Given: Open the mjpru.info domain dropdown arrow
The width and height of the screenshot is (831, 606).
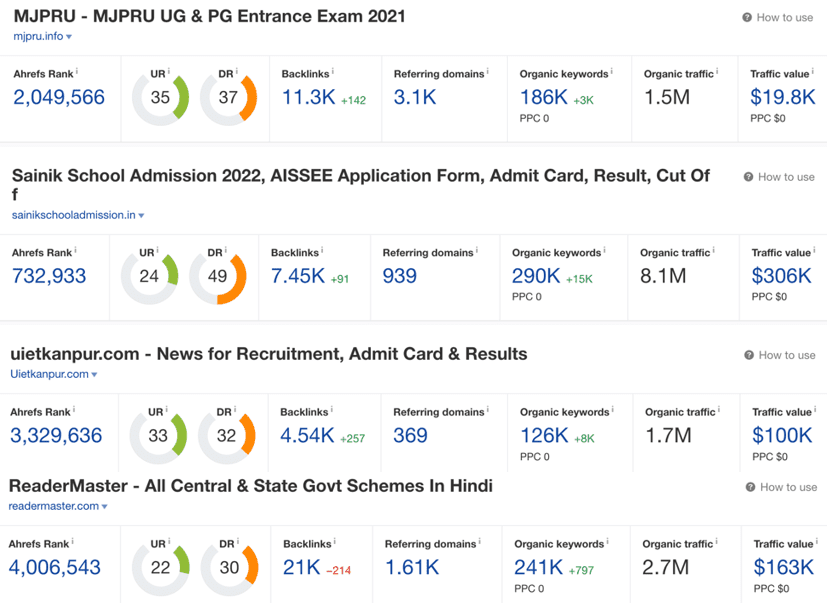Looking at the screenshot, I should pos(69,37).
